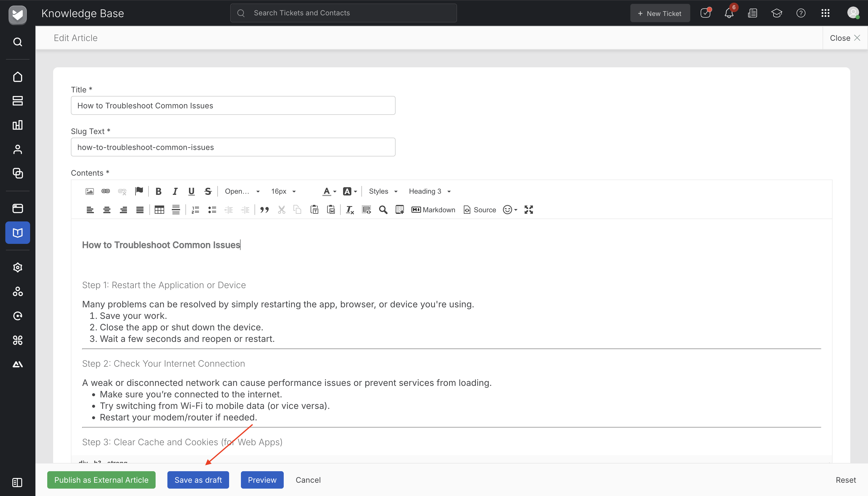The width and height of the screenshot is (868, 496).
Task: Open the reports chart sidebar icon
Action: tap(18, 125)
